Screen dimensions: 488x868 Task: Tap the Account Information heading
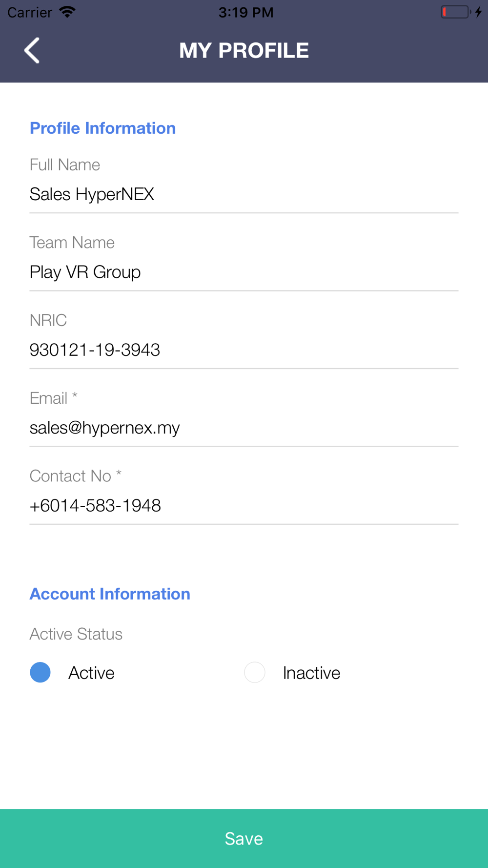click(x=110, y=594)
